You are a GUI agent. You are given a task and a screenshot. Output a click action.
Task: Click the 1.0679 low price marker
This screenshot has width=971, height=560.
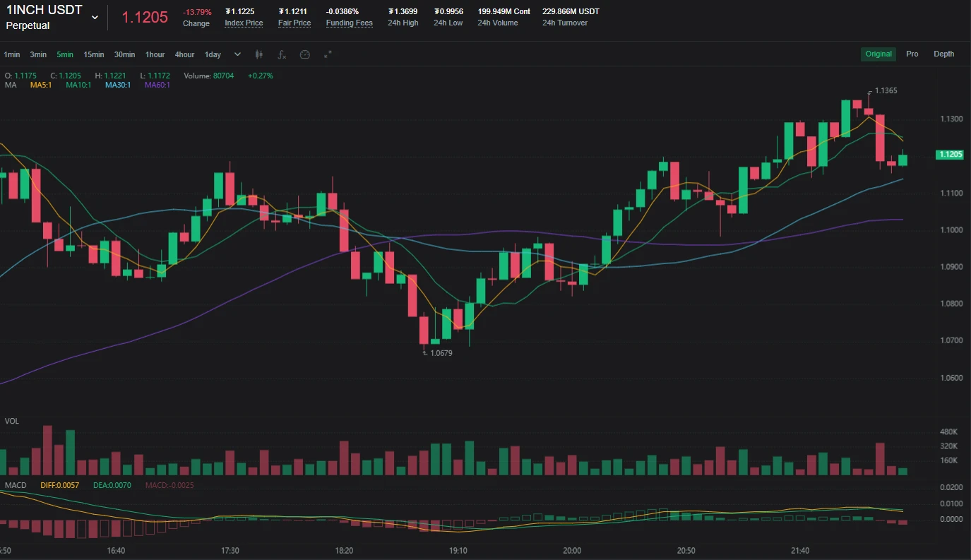coord(441,353)
